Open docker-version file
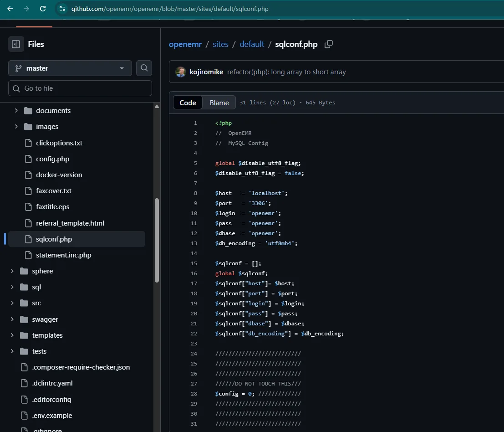504x432 pixels. [x=59, y=175]
